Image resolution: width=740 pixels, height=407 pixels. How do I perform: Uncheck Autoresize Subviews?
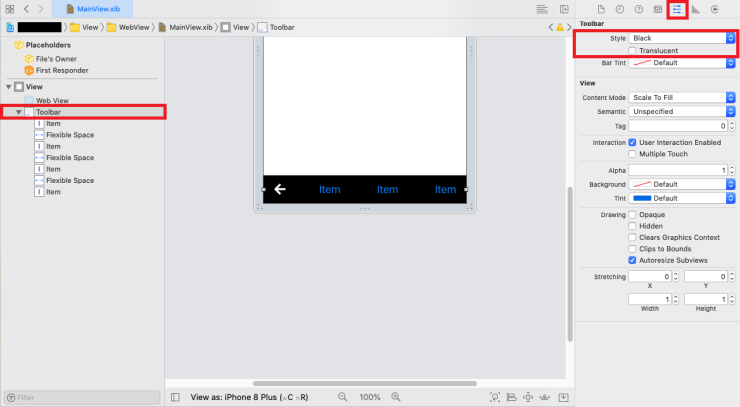coord(632,259)
